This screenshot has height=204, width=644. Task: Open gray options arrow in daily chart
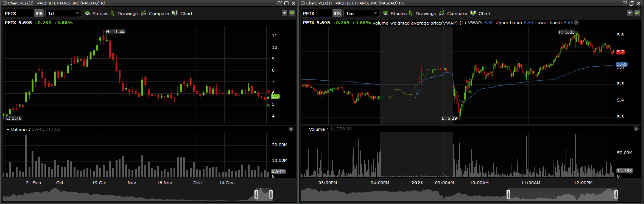285,13
